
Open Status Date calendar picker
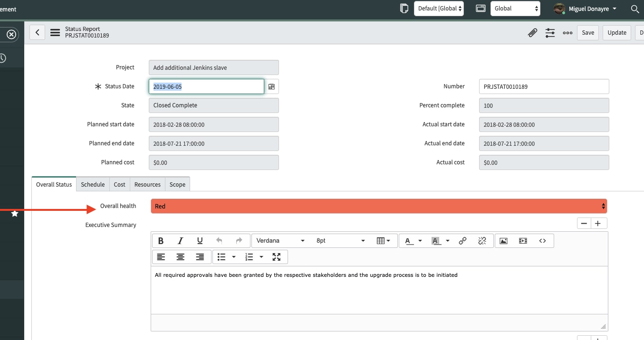271,86
